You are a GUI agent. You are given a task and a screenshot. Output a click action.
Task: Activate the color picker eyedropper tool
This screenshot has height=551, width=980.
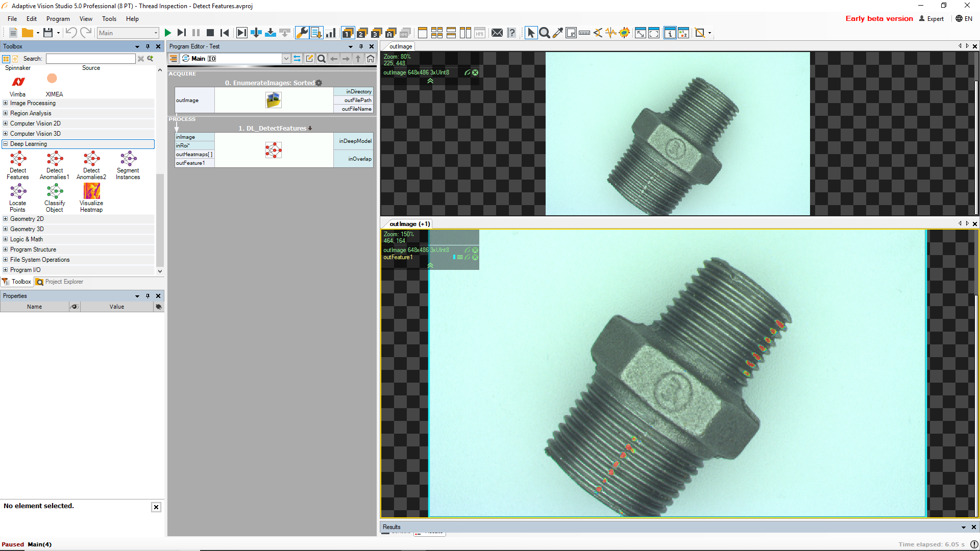(x=558, y=33)
